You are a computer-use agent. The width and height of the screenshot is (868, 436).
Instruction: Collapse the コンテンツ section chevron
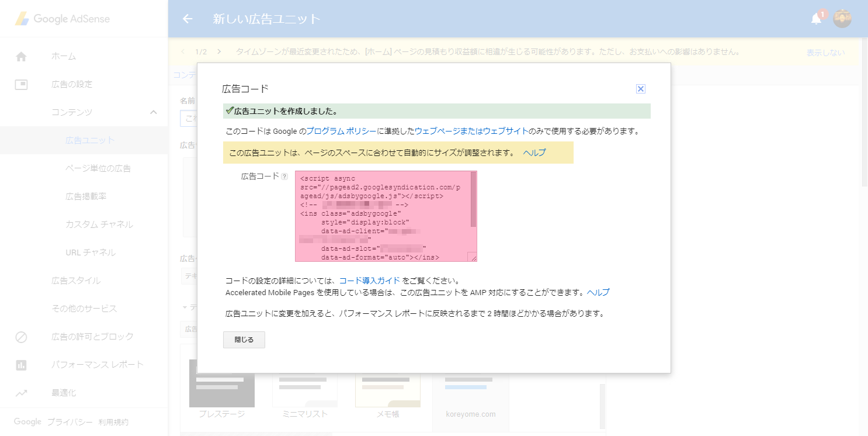tap(153, 112)
